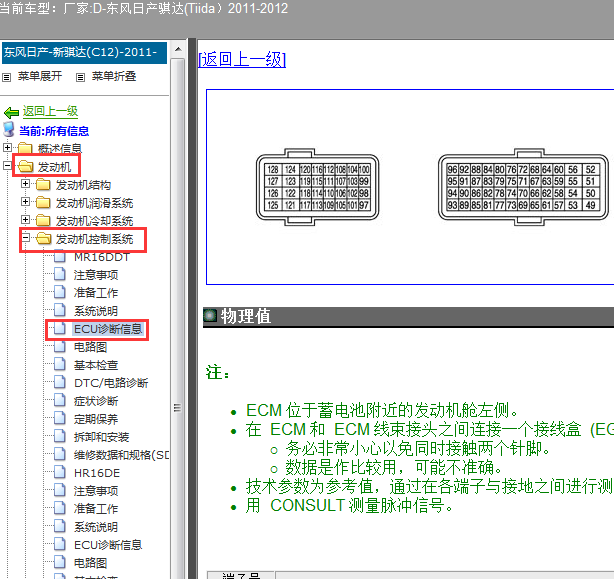The width and height of the screenshot is (614, 579).
Task: Click 菜单折叠 to collapse menus
Action: 114,76
